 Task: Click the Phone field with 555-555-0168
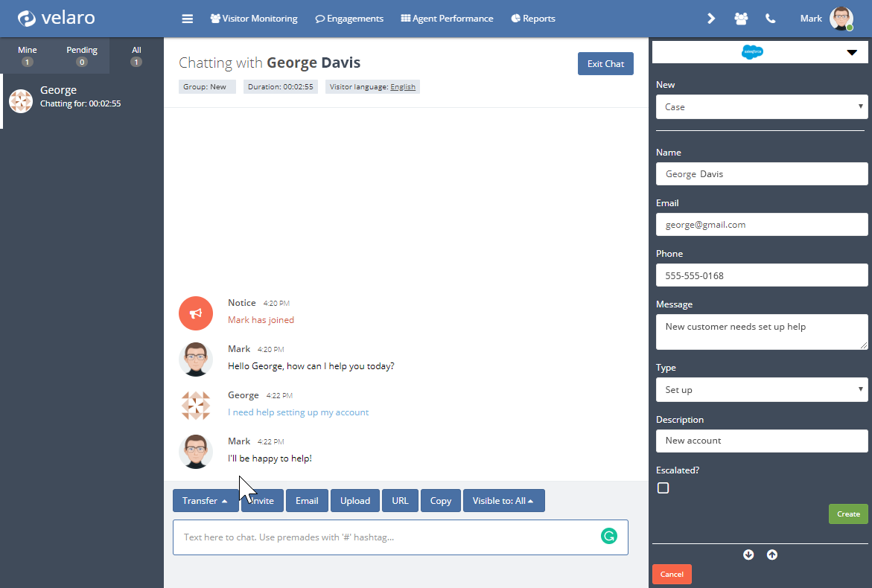click(x=761, y=275)
